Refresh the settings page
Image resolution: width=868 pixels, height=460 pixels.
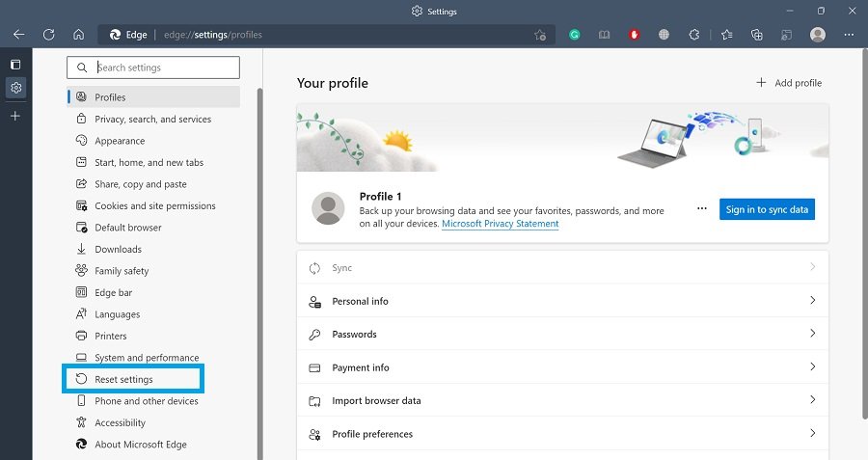(49, 35)
